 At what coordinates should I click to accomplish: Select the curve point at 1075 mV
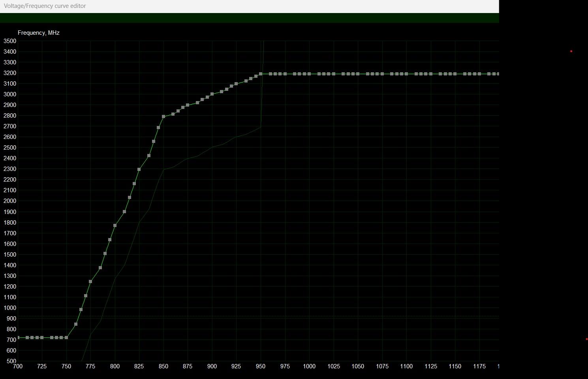coord(382,74)
